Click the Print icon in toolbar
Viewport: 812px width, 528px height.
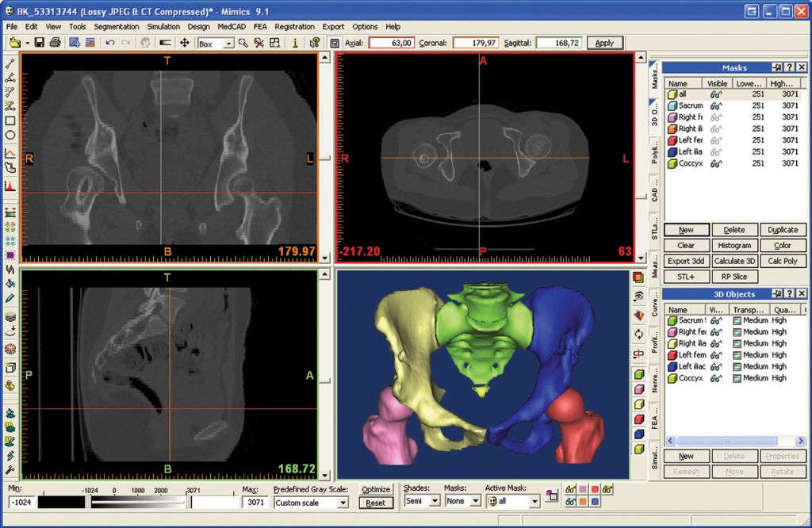(x=55, y=43)
